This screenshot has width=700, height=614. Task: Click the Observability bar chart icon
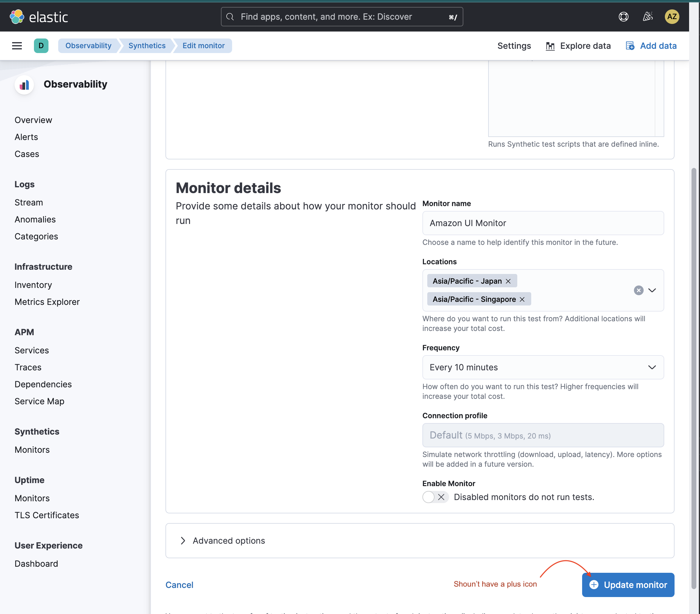pos(24,85)
